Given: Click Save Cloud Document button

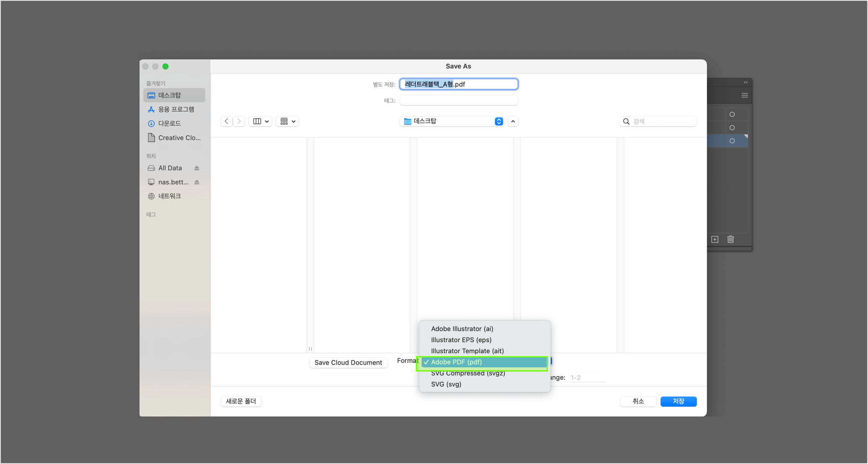Looking at the screenshot, I should [348, 363].
